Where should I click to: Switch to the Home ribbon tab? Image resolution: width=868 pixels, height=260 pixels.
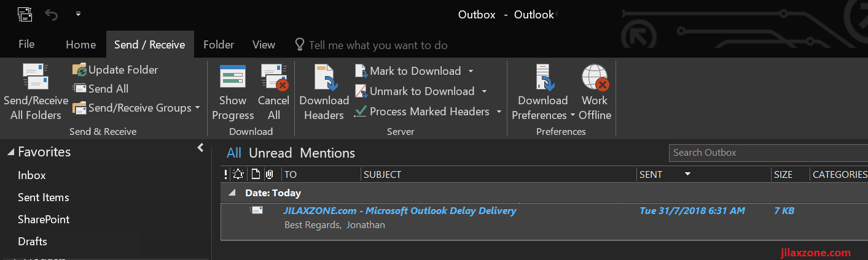(x=80, y=45)
